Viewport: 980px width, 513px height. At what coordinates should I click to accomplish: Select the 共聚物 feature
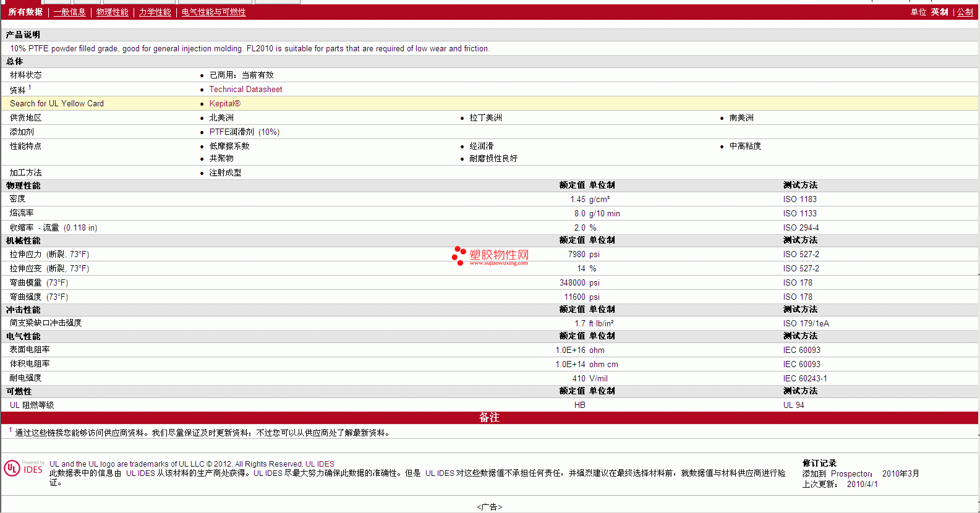click(x=221, y=158)
